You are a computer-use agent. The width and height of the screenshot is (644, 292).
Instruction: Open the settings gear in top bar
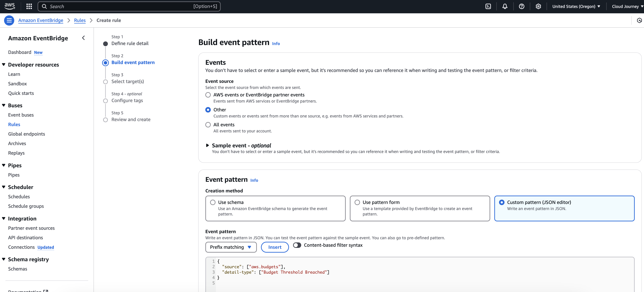click(538, 7)
